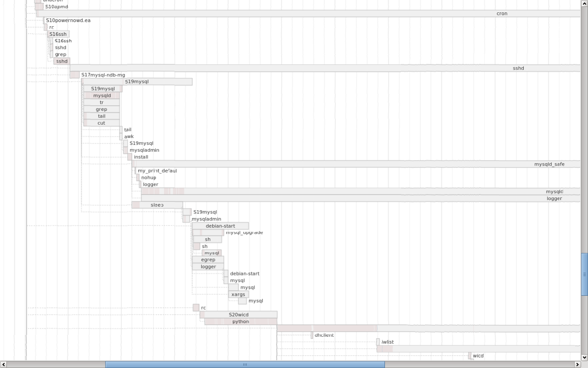This screenshot has height=368, width=588.
Task: Select the long sshd process bar
Action: 322,68
